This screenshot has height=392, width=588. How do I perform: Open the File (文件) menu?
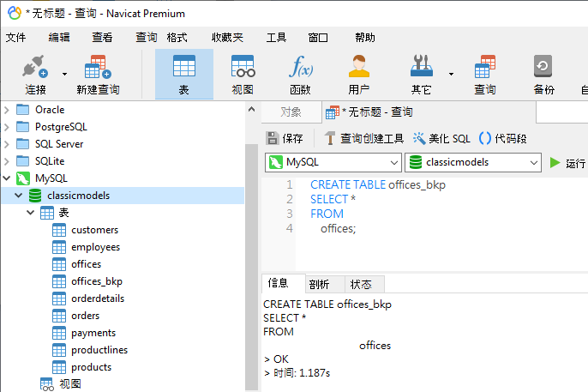click(15, 38)
